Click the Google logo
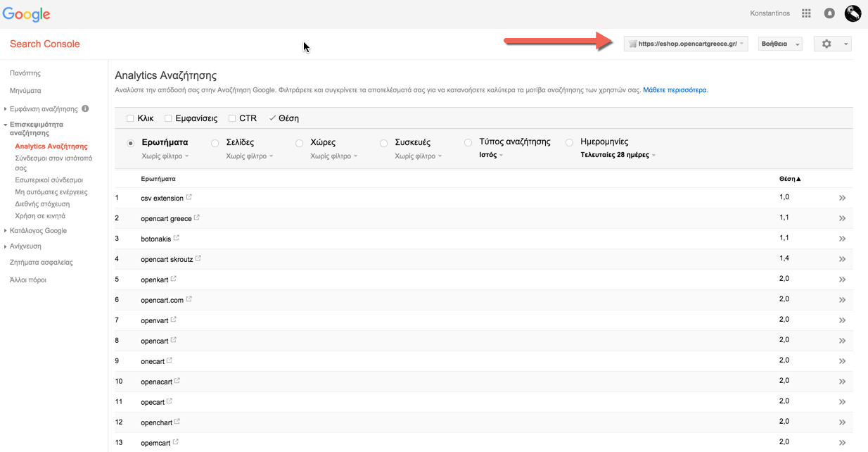 (x=27, y=14)
